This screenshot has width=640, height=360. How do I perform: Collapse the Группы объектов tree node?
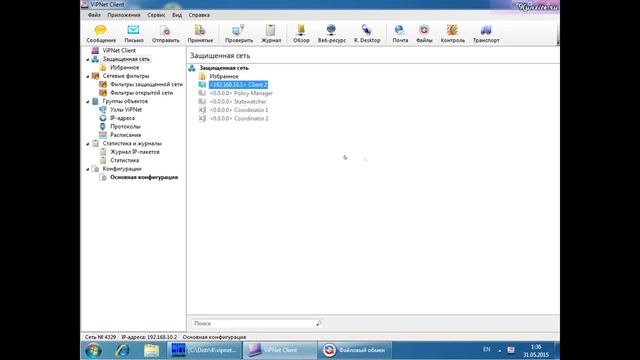click(x=88, y=102)
